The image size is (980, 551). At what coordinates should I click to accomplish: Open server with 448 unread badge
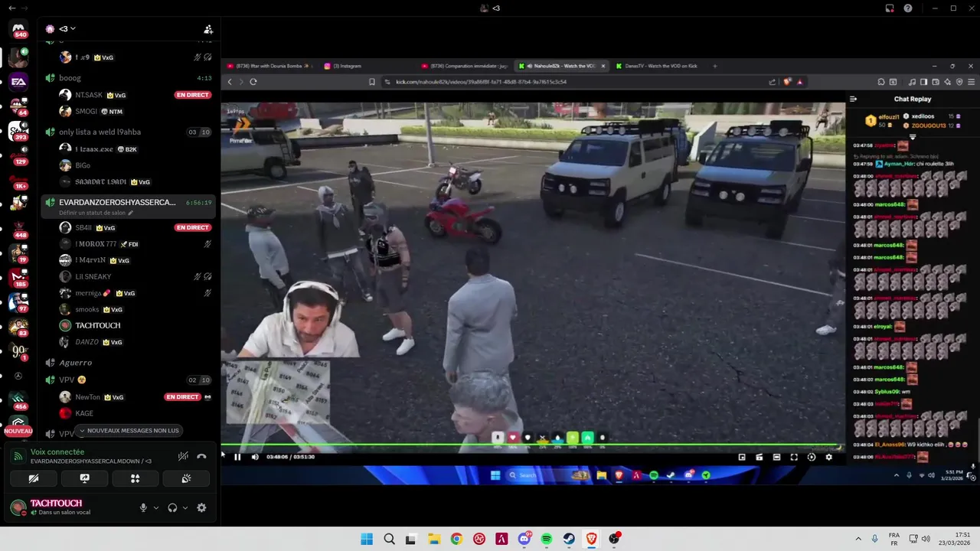tap(18, 229)
